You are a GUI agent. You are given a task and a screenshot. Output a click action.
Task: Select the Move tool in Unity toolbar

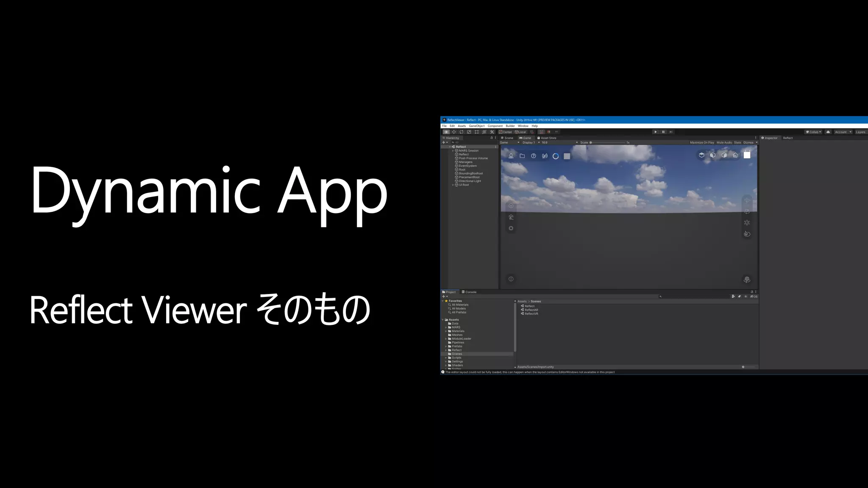tap(453, 132)
